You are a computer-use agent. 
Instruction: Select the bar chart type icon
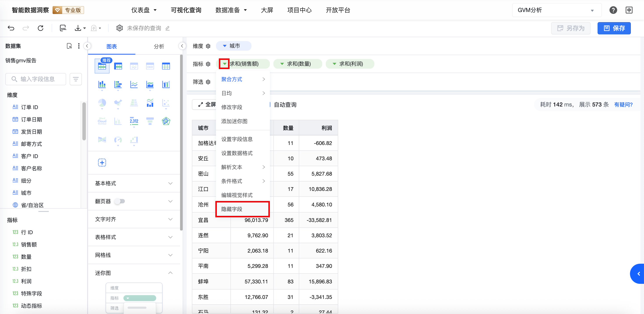[x=102, y=85]
